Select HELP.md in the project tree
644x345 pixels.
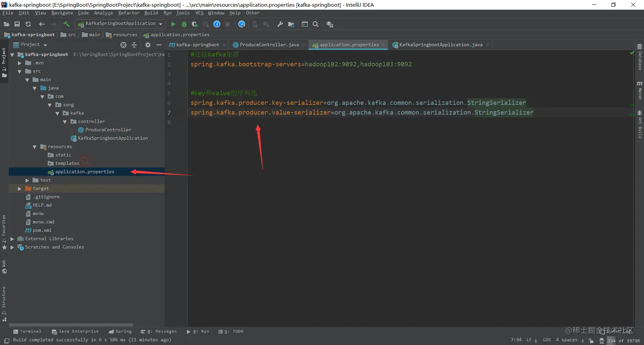[x=42, y=205]
